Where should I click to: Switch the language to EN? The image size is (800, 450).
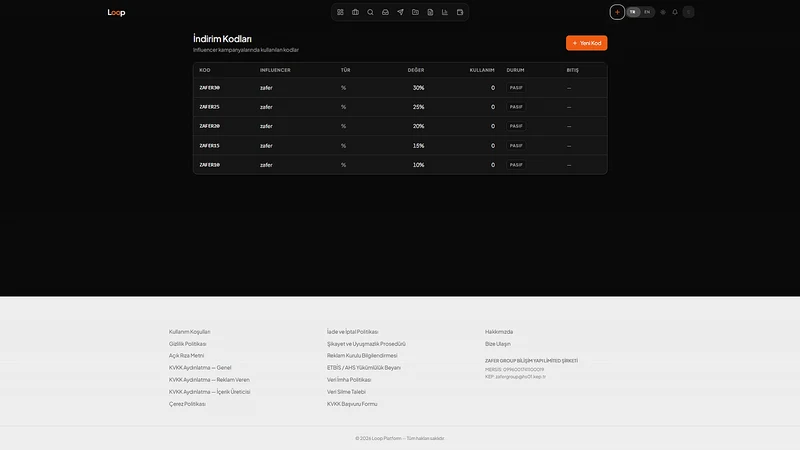[647, 12]
